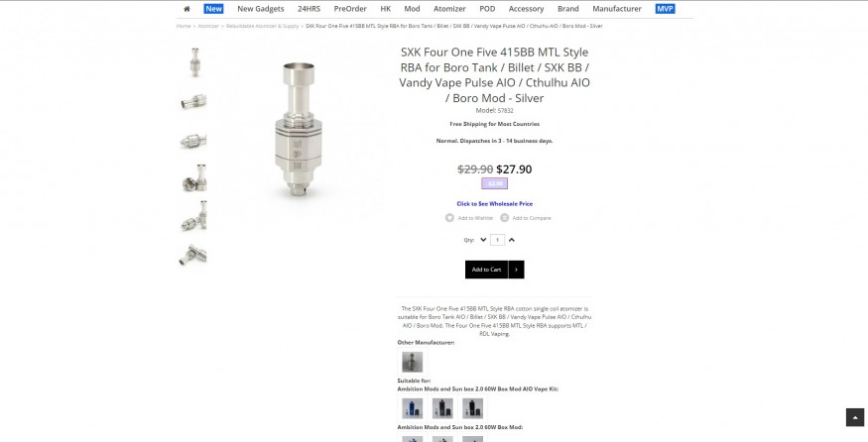Click to See Wholesale Price link
Viewport: 868px width, 442px height.
pos(494,203)
